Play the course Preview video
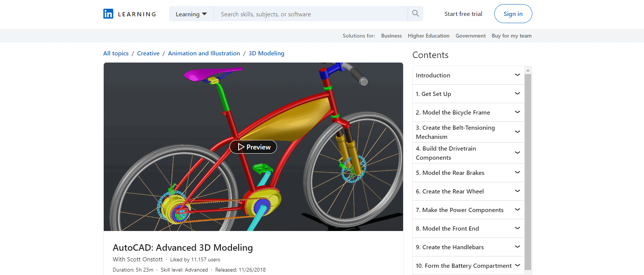 (x=253, y=147)
